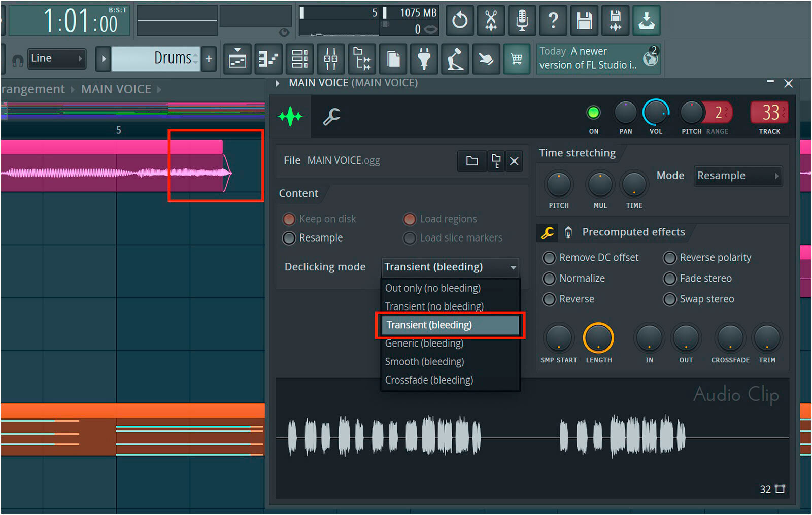Open the Mixer from the toolbar
The image size is (812, 515).
click(331, 58)
